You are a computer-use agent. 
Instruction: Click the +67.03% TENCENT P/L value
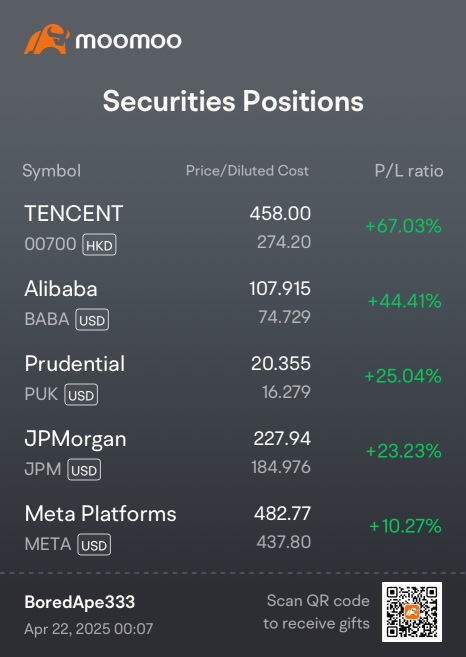tap(403, 226)
